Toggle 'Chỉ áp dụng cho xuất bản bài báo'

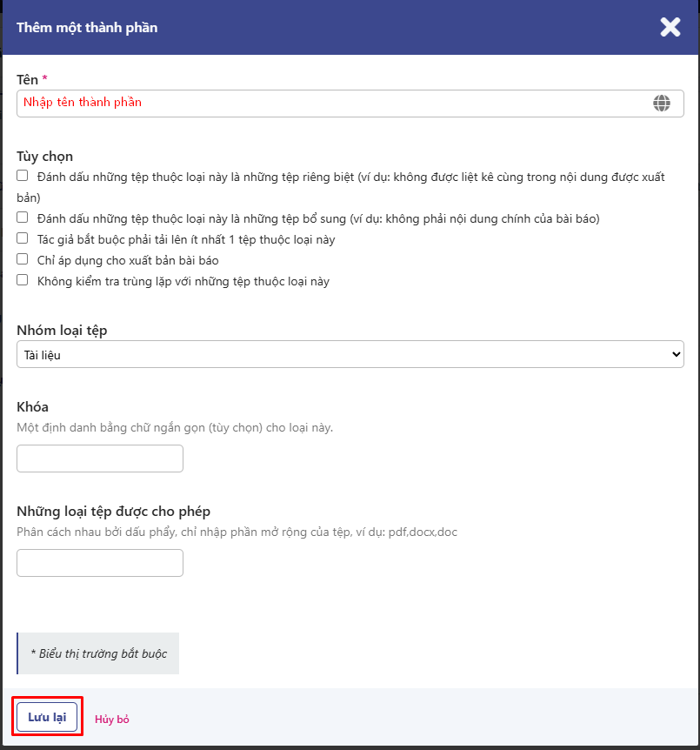23,259
